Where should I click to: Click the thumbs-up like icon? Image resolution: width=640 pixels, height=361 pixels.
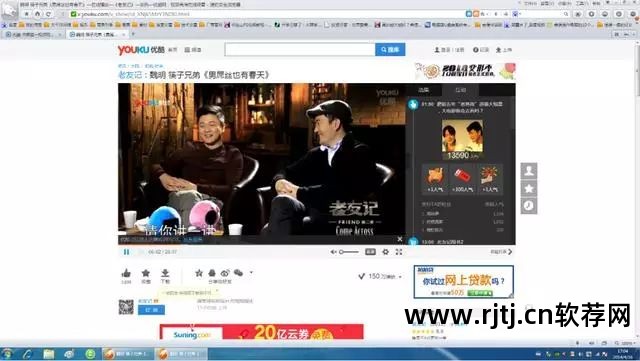126,273
